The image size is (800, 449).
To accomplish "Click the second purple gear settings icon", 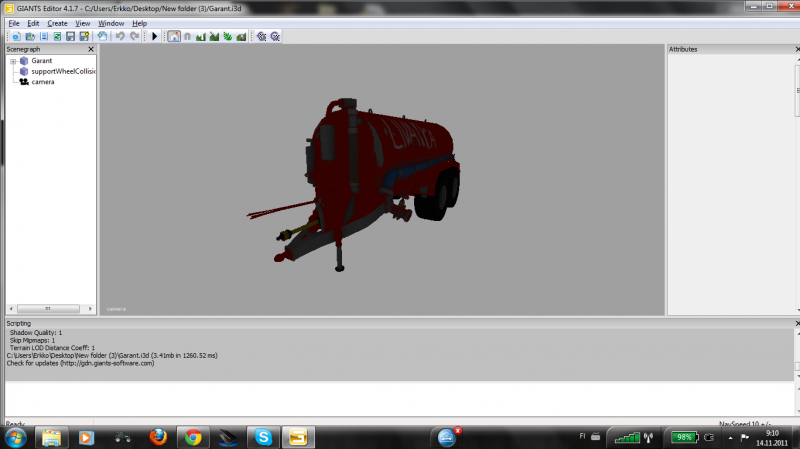I will tap(276, 36).
